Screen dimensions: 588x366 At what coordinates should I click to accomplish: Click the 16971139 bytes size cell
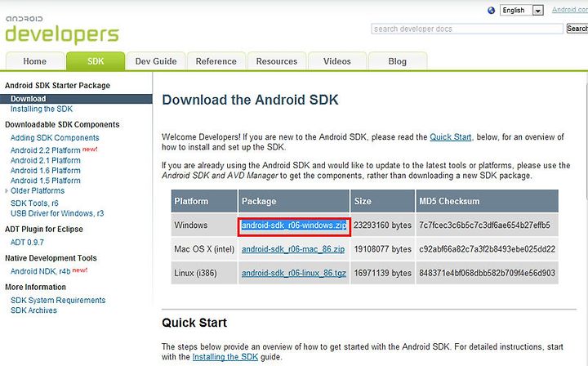(382, 274)
